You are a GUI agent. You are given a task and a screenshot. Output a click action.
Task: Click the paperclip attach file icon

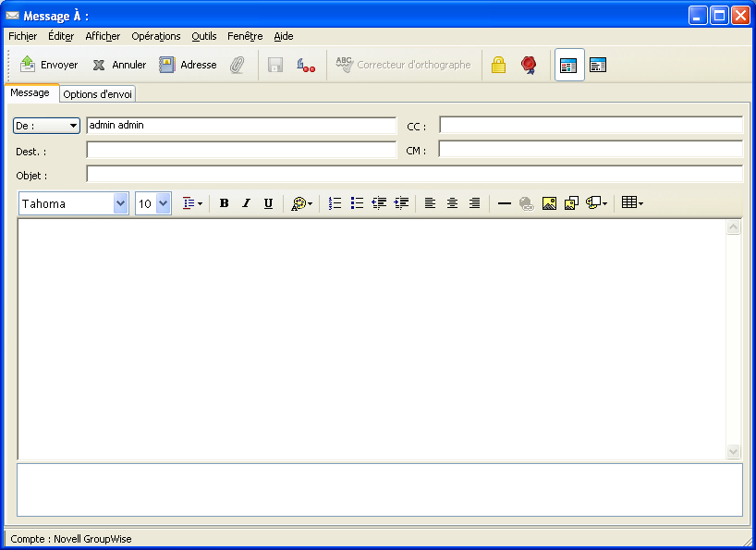(237, 65)
